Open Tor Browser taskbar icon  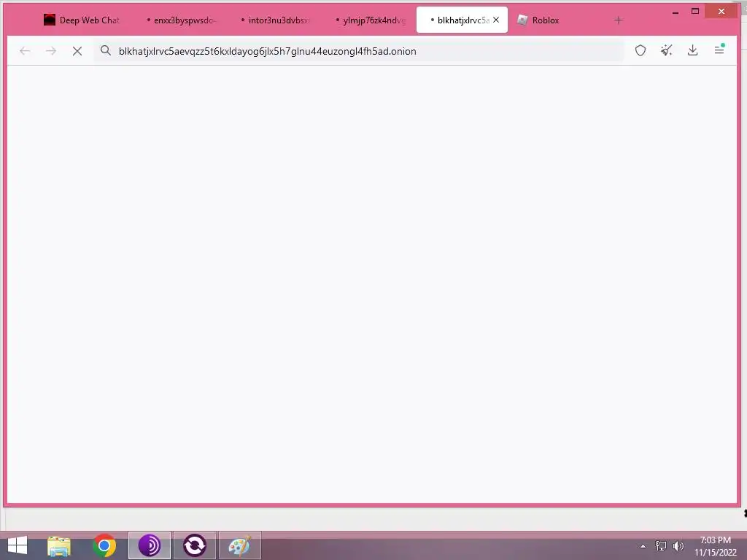pos(149,545)
